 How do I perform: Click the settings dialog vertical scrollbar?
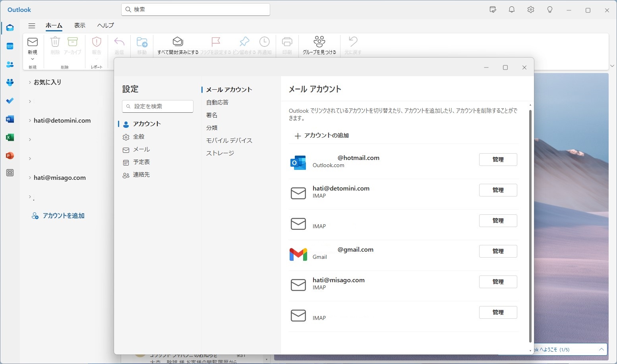pos(530,226)
